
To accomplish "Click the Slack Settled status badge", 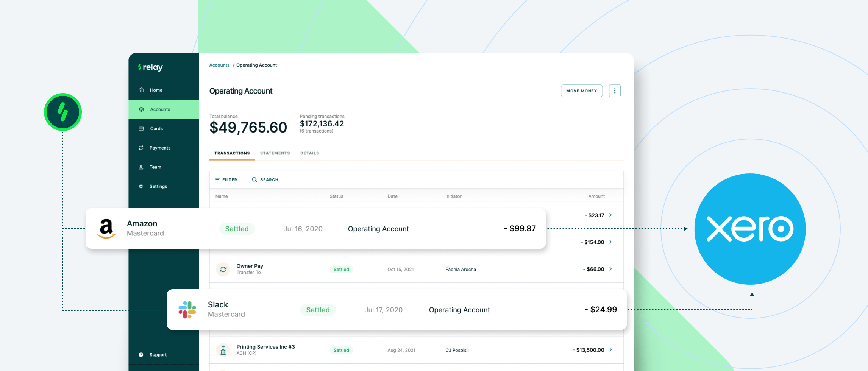I will [x=318, y=310].
